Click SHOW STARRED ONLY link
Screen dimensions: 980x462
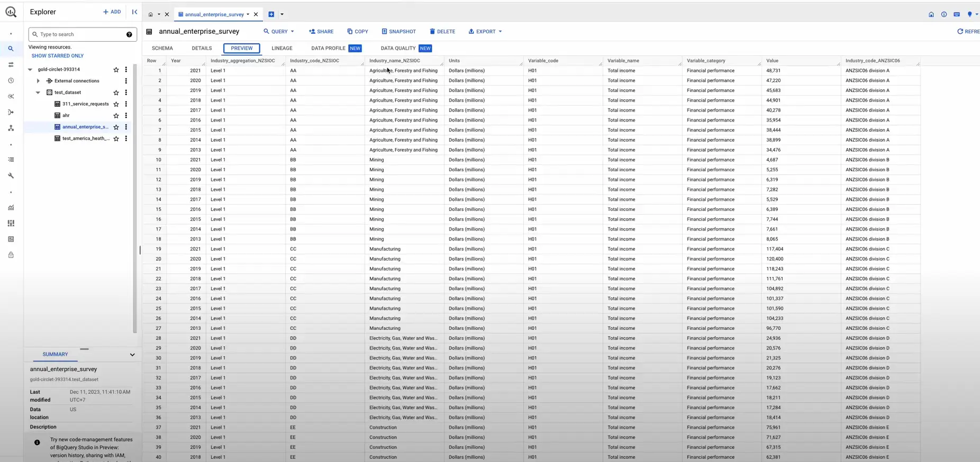click(58, 56)
